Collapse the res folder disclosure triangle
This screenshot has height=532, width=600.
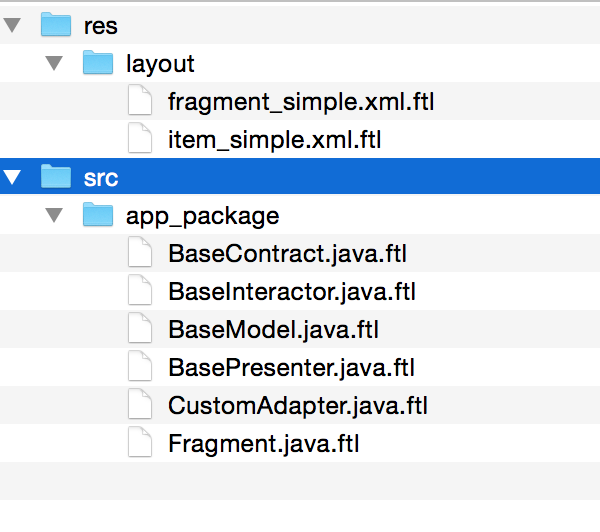pyautogui.click(x=13, y=25)
